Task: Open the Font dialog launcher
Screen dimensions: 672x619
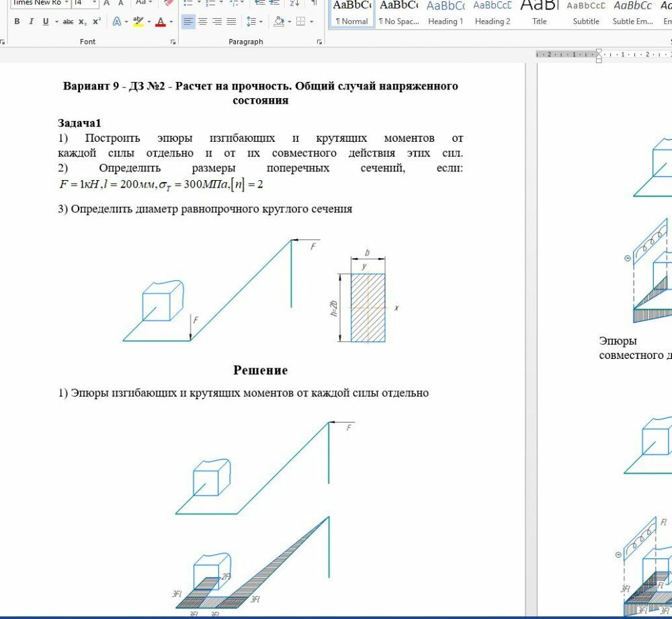Action: 173,42
